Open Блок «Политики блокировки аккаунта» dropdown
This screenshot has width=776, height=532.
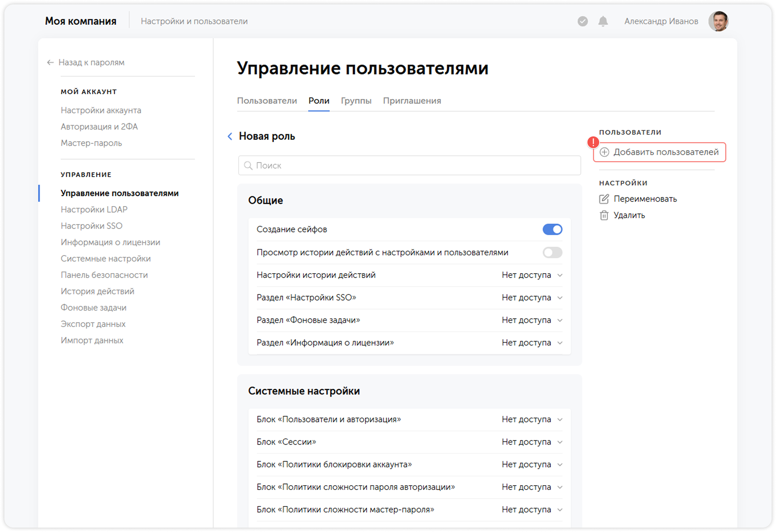[x=532, y=464]
